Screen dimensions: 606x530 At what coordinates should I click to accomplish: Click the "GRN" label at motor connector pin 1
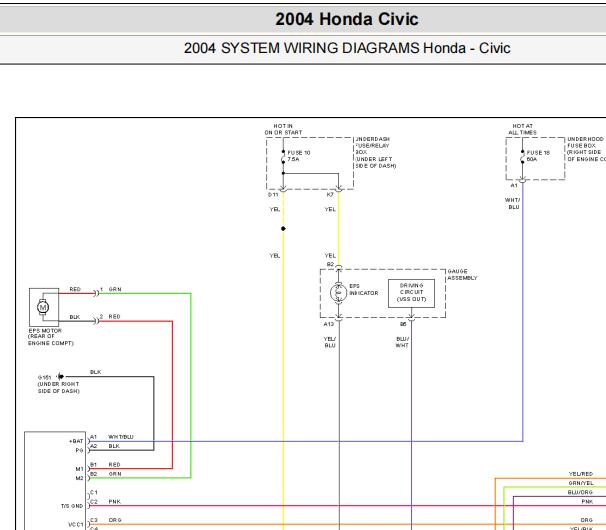(x=115, y=290)
